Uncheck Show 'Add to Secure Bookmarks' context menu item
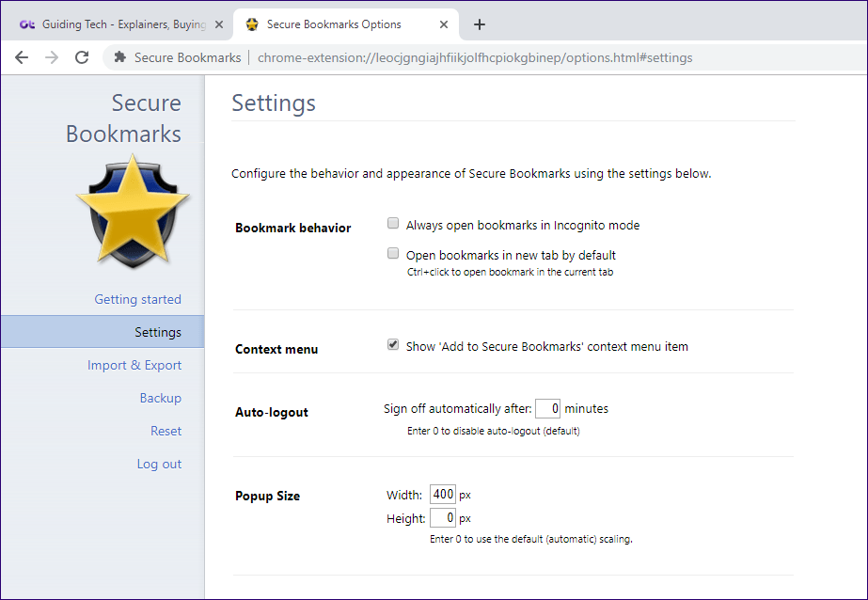The height and width of the screenshot is (600, 868). point(393,344)
